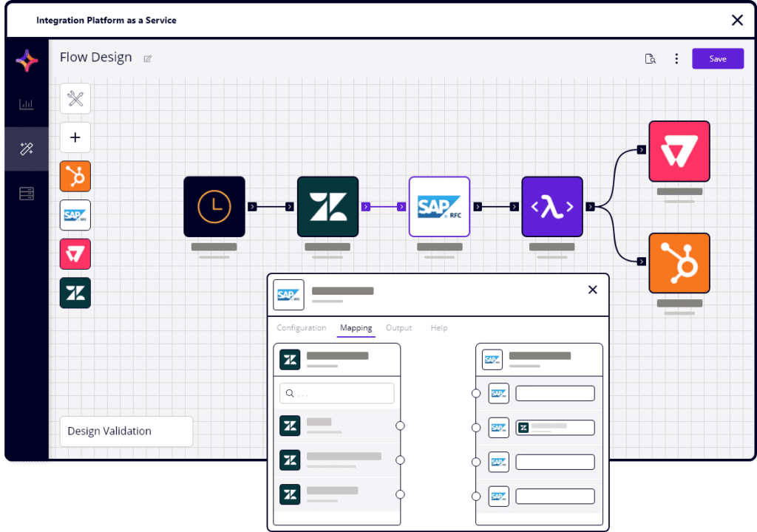Viewport: 757px width, 532px height.
Task: Select the Zendesk step node in the flow
Action: click(327, 207)
